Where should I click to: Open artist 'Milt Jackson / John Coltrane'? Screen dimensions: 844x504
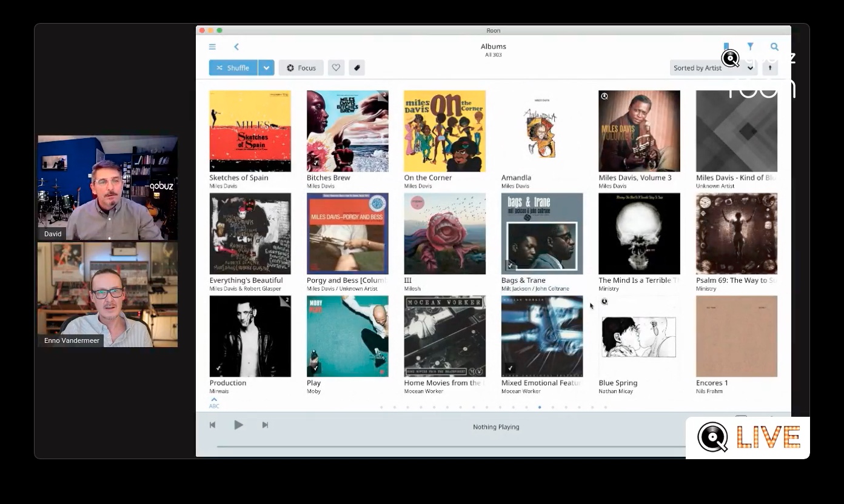(535, 289)
